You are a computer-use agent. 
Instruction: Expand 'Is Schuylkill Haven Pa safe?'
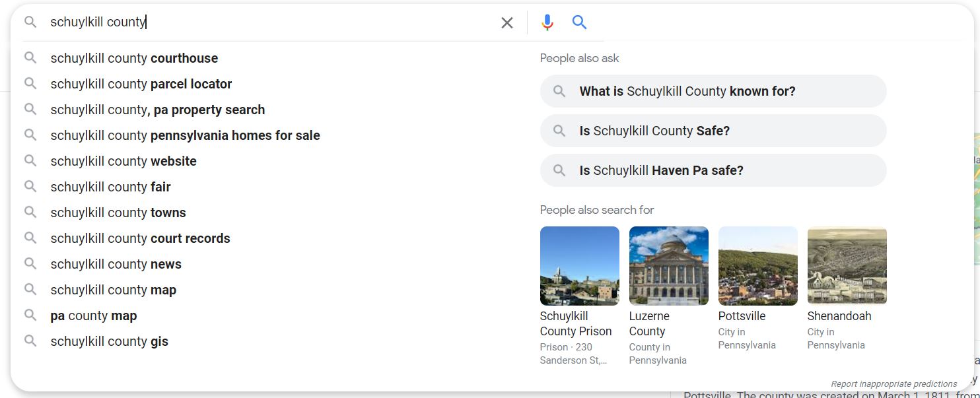[713, 170]
